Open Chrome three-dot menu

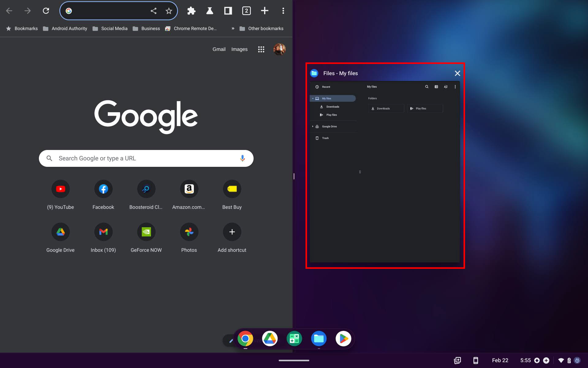tap(283, 11)
